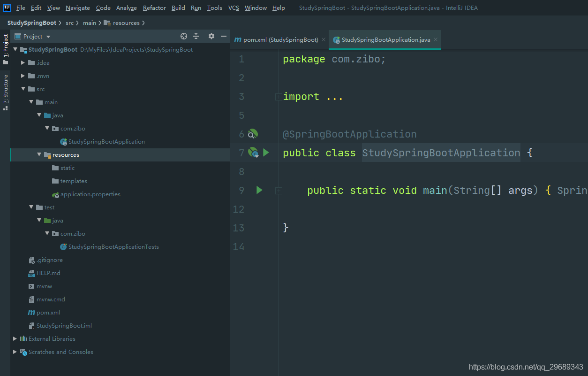Viewport: 588px width, 376px height.
Task: Click src in the navigation breadcrumb
Action: coord(69,23)
